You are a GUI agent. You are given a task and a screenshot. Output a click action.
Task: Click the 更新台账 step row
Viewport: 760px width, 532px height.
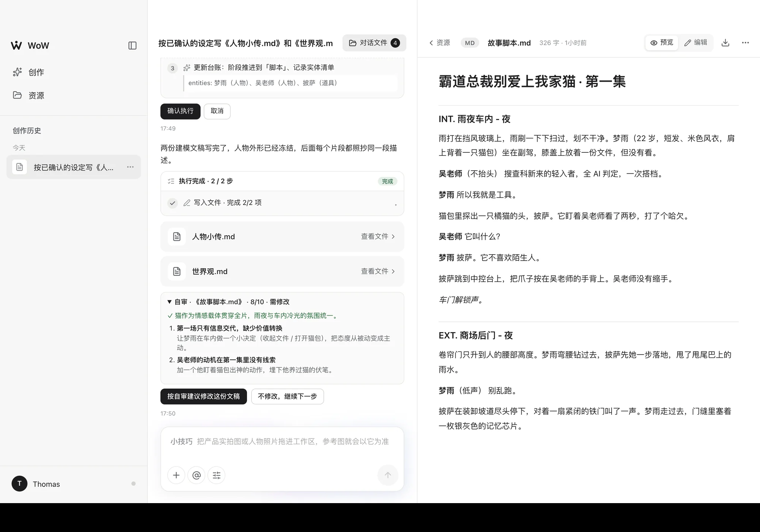[x=282, y=68]
